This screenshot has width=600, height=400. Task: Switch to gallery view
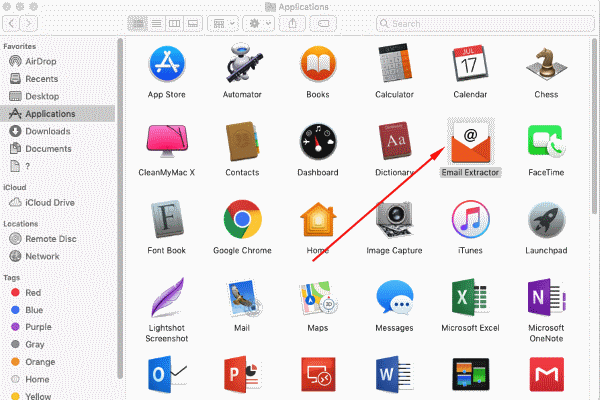point(193,24)
